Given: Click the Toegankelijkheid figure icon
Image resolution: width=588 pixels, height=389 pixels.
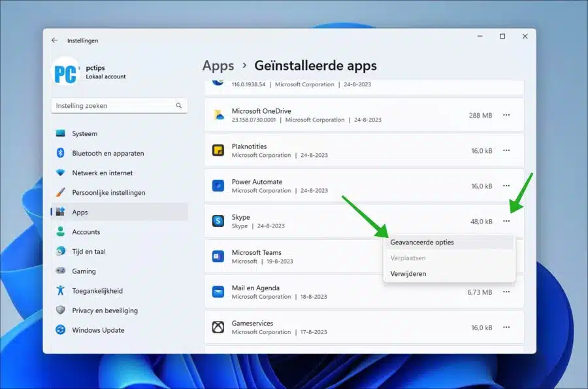Looking at the screenshot, I should [x=60, y=290].
